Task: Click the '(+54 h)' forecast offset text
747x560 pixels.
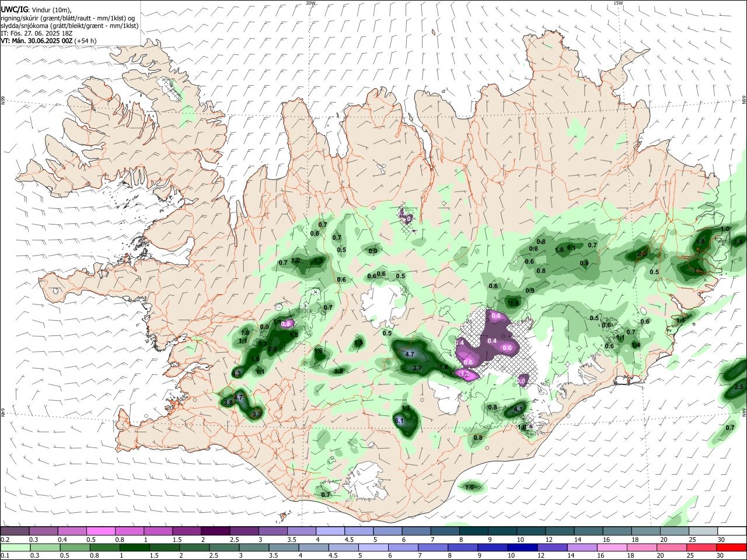Action: [86, 41]
